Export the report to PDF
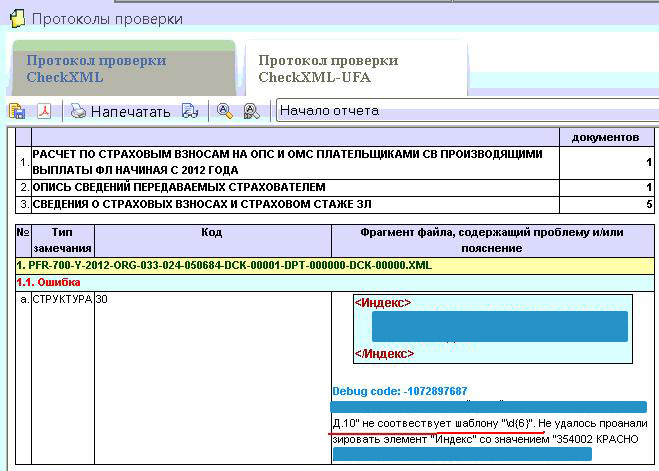659x471 pixels. (x=44, y=111)
